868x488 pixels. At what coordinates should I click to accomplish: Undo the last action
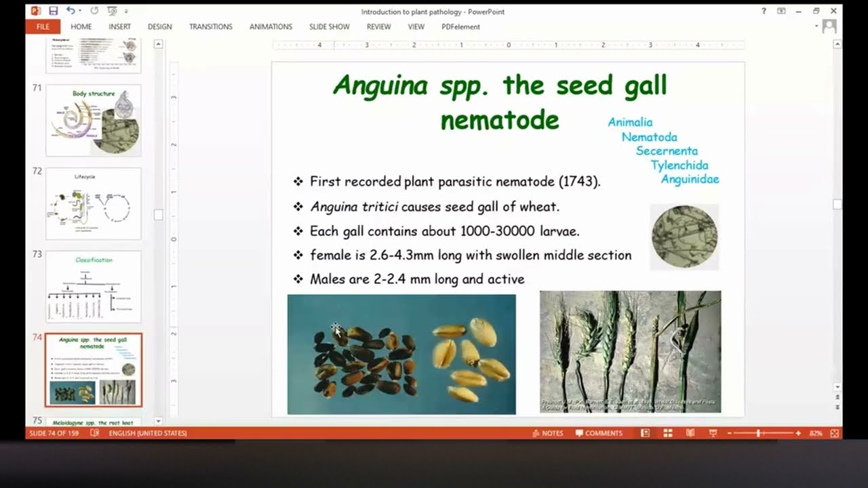point(70,11)
